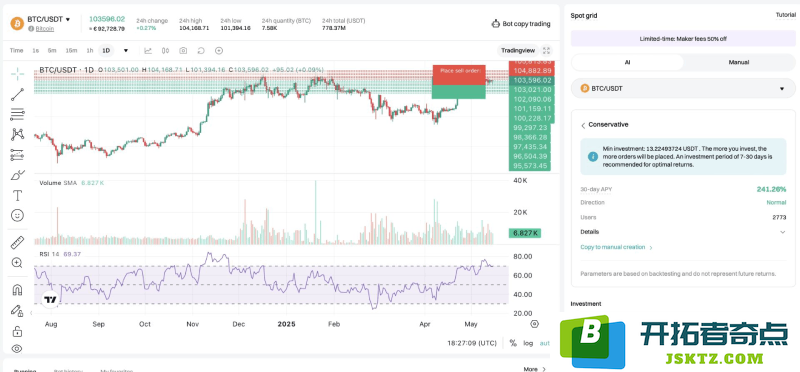800x372 pixels.
Task: Click the 24h high value 104,168.71
Action: pyautogui.click(x=194, y=28)
